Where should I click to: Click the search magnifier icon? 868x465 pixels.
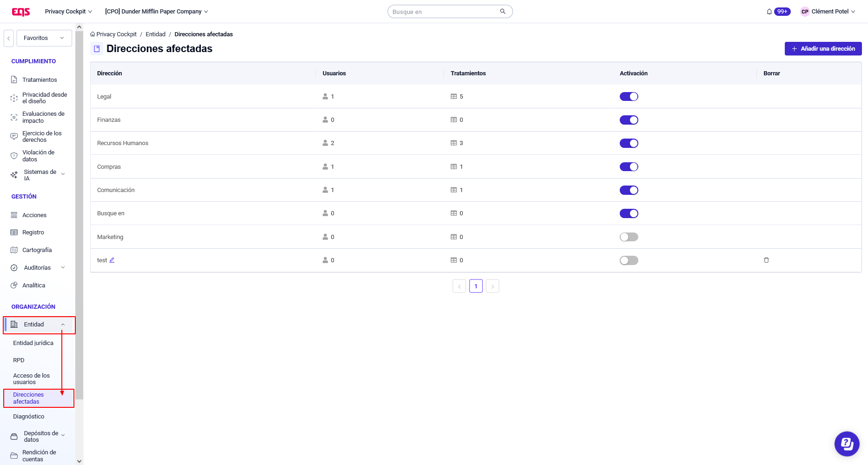coord(503,12)
